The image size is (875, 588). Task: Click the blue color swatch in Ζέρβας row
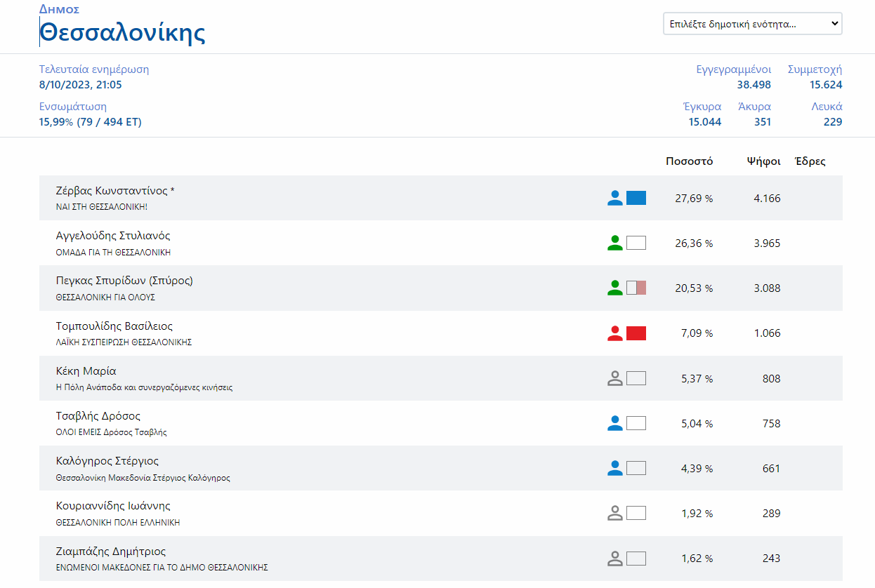point(636,198)
